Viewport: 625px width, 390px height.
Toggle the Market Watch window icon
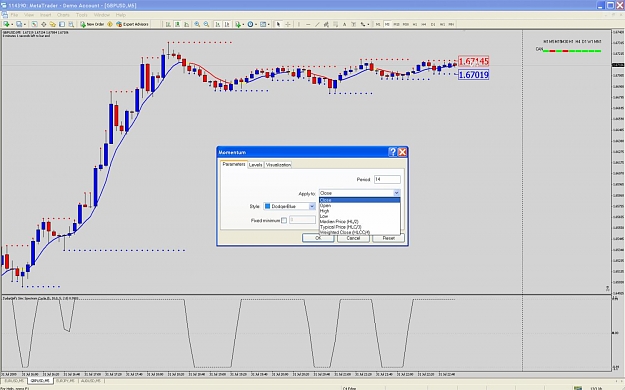(34, 24)
